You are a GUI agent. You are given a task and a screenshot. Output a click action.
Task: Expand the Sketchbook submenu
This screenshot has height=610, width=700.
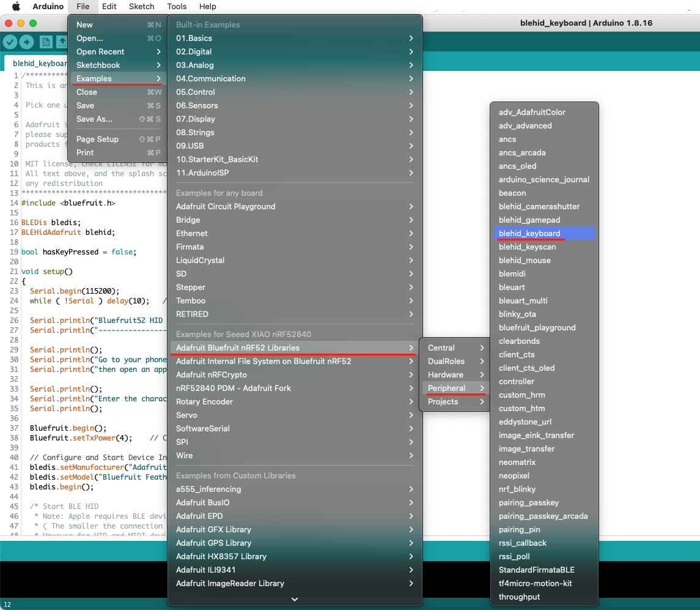coord(117,65)
